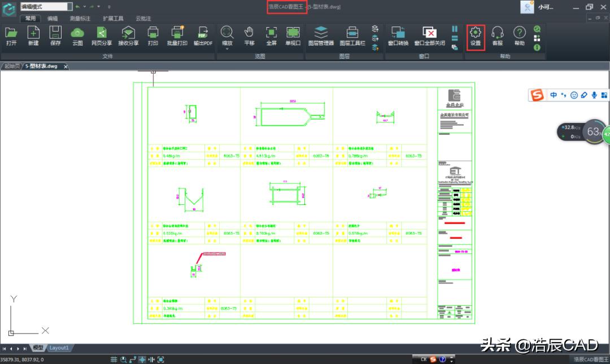This screenshot has height=364, width=610.
Task: Open the 扩展工具 ribbon tab
Action: [113, 18]
